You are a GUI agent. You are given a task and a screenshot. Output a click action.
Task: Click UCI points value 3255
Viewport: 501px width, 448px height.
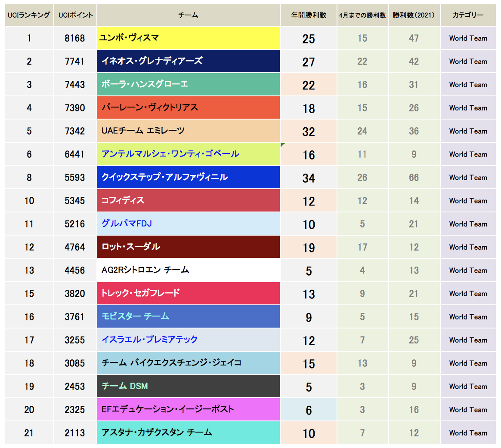75,340
